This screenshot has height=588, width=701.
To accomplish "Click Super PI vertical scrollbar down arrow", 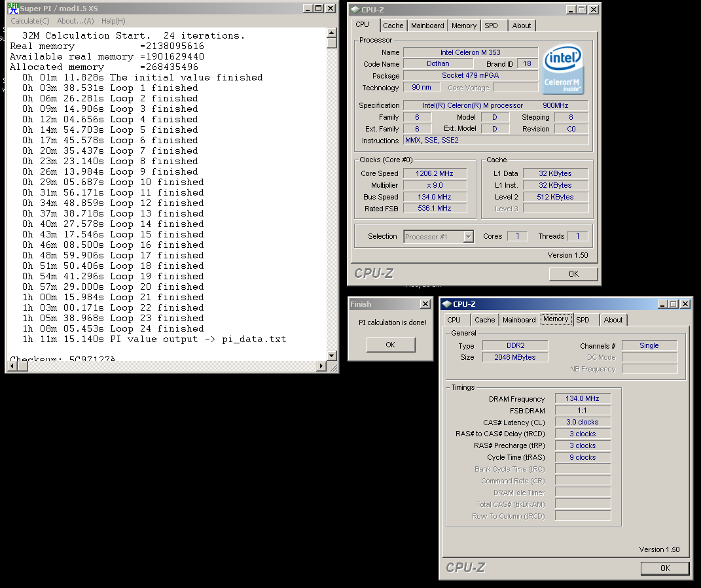I will point(331,356).
